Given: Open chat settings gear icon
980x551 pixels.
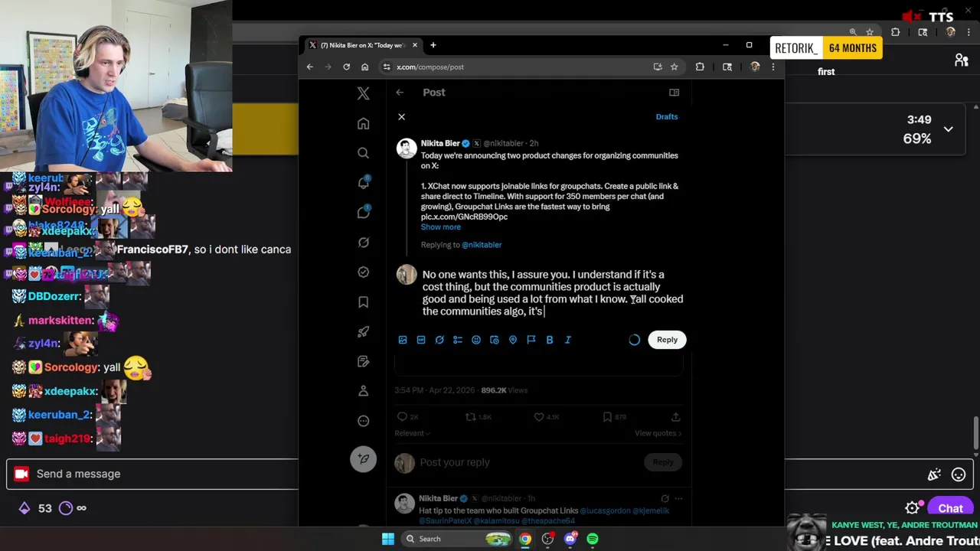Looking at the screenshot, I should point(912,508).
